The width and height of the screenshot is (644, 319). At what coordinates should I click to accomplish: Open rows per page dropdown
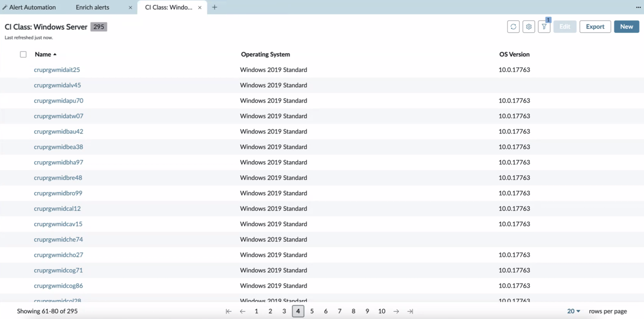pos(574,311)
